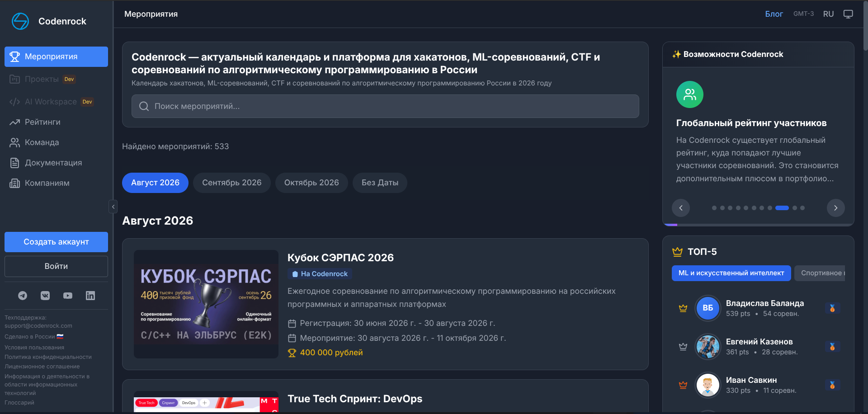Collapse the sidebar with the chevron handle

(x=113, y=207)
